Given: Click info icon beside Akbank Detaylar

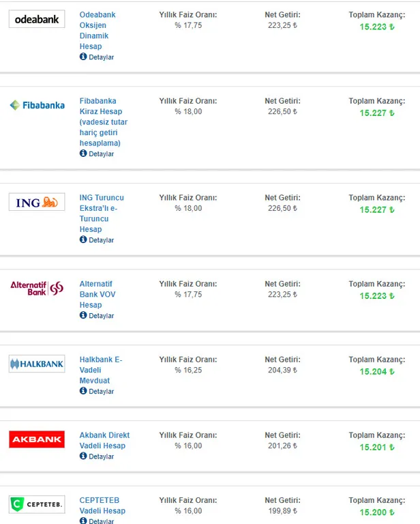Looking at the screenshot, I should tap(83, 456).
